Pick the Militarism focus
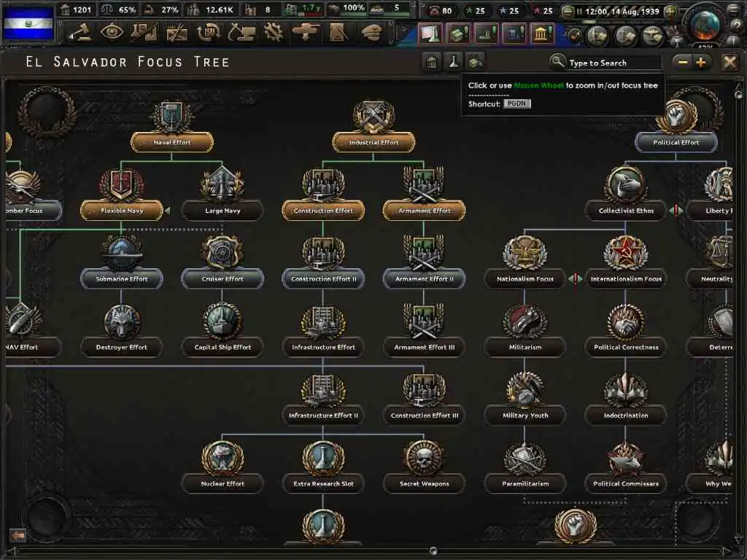 click(525, 346)
